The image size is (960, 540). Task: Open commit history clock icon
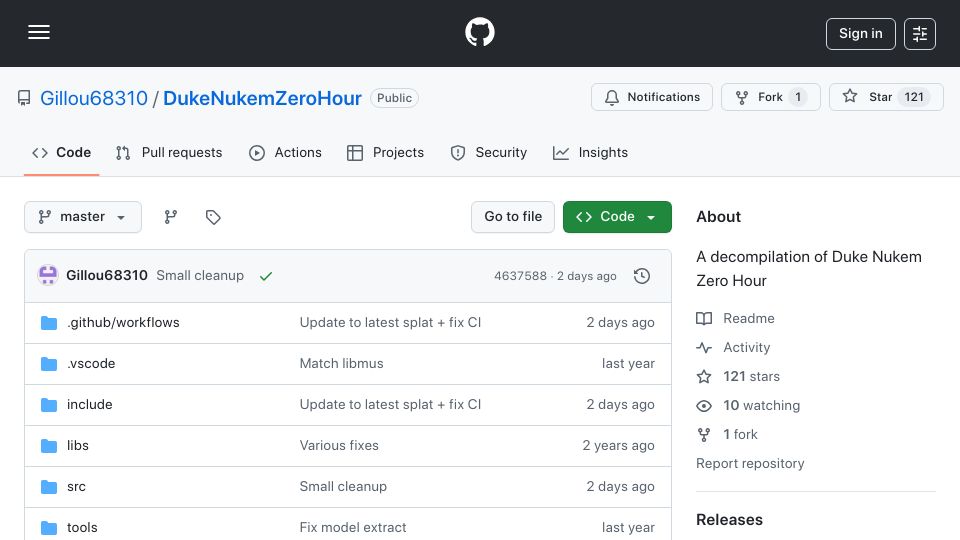[x=642, y=276]
